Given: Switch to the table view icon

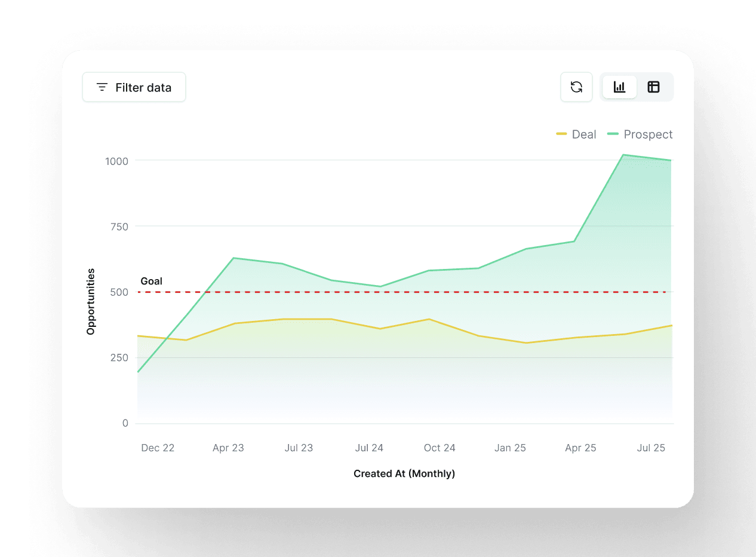Looking at the screenshot, I should [x=653, y=87].
